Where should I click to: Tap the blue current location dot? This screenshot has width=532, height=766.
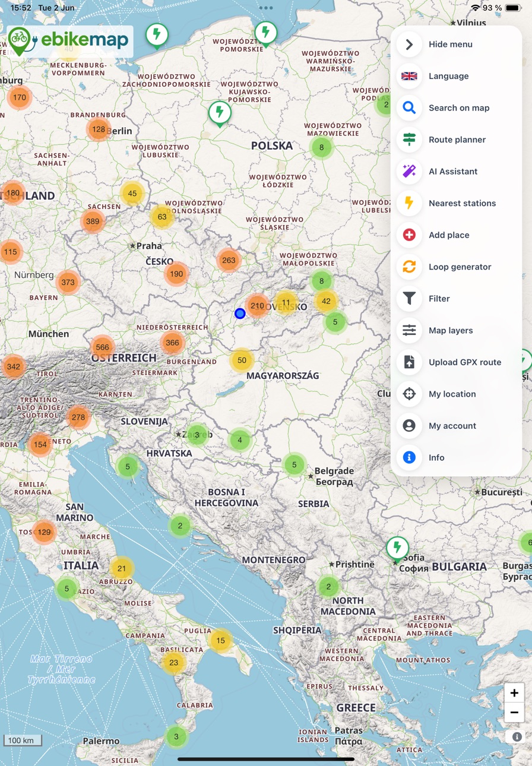pyautogui.click(x=240, y=314)
